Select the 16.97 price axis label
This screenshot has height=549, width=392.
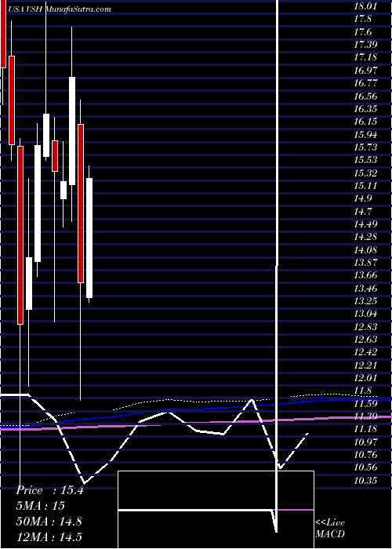coord(365,71)
